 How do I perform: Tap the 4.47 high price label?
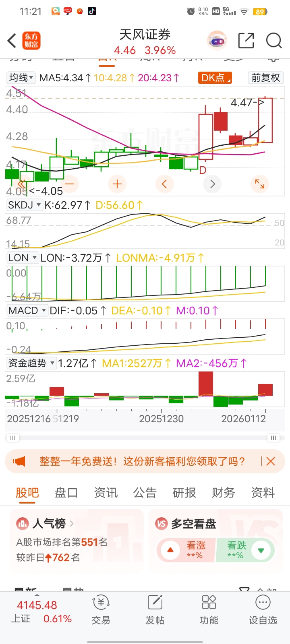247,103
